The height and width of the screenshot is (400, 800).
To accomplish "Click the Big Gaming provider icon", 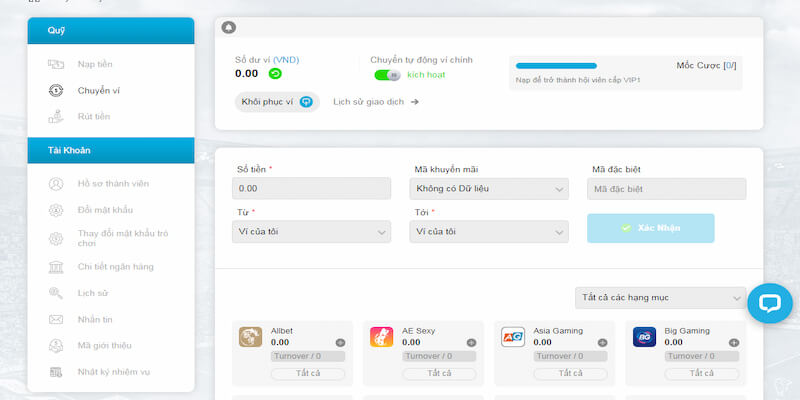I will (x=644, y=337).
